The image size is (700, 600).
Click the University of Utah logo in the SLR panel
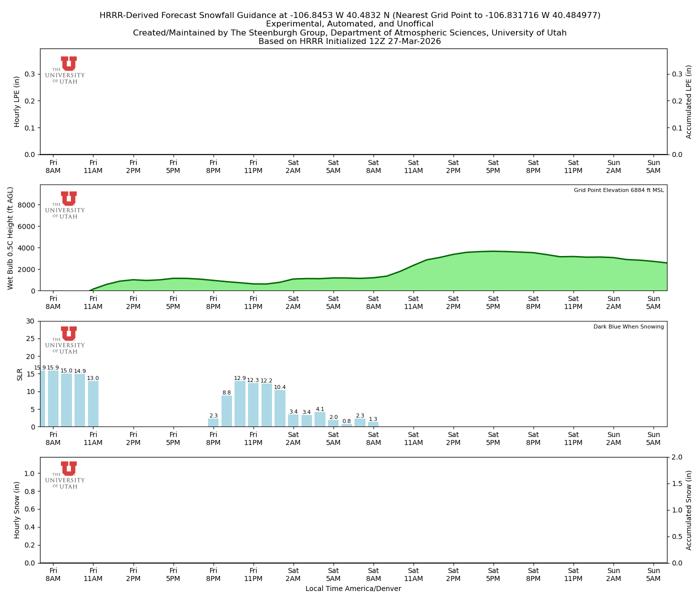pos(65,340)
